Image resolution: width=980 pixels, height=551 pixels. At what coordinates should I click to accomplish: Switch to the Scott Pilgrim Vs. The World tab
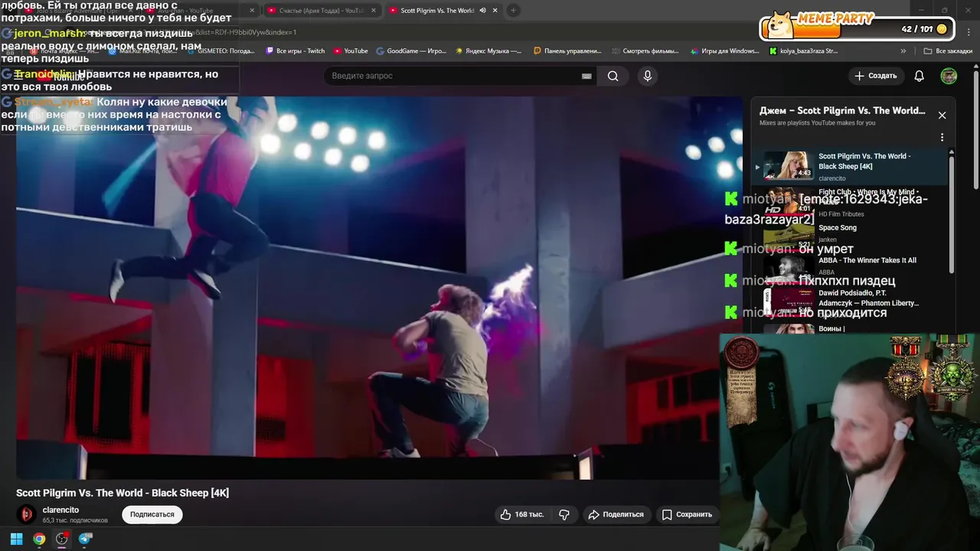[x=437, y=11]
